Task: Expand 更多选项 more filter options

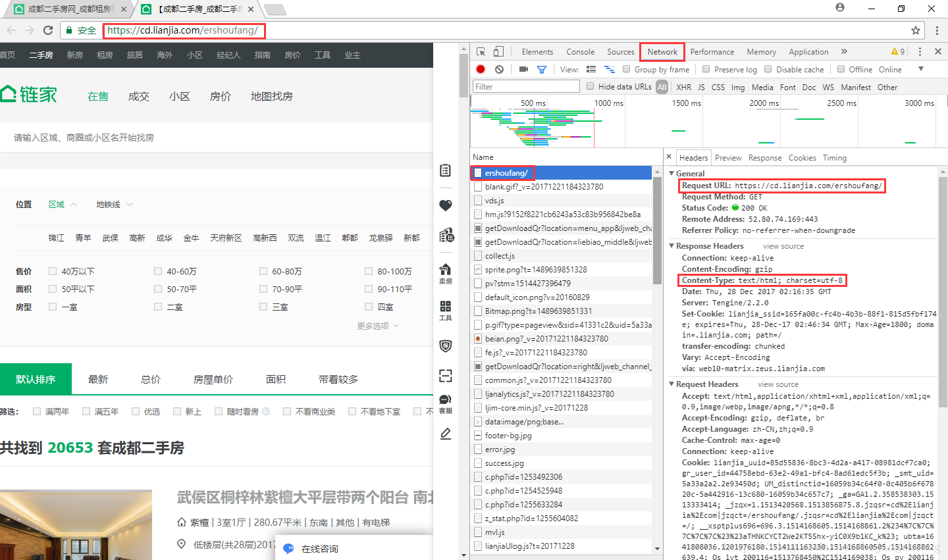Action: click(378, 326)
